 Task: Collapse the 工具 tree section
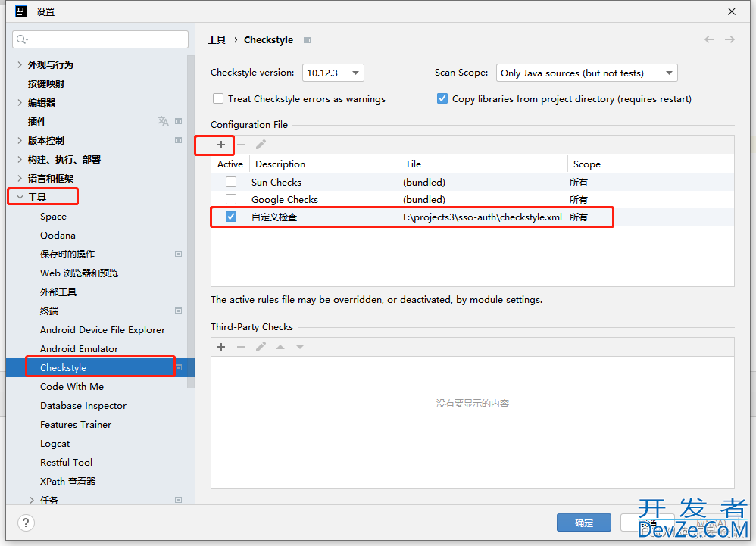(20, 198)
